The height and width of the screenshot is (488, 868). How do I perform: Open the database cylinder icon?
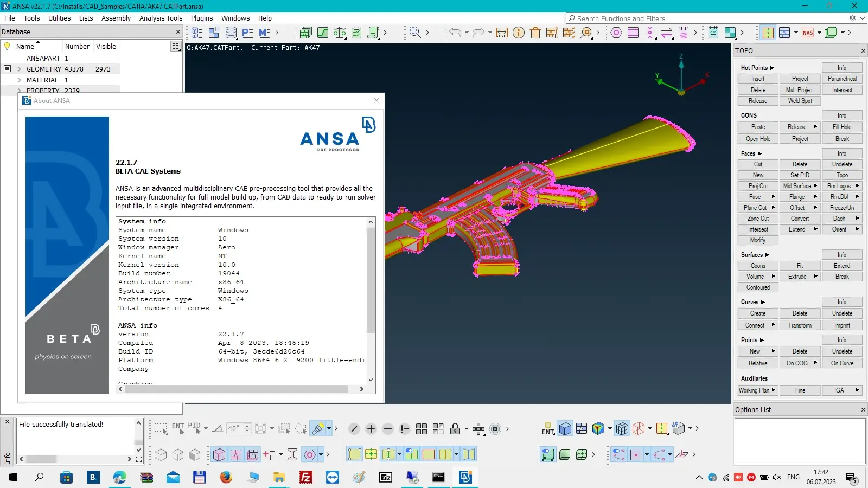(231, 33)
